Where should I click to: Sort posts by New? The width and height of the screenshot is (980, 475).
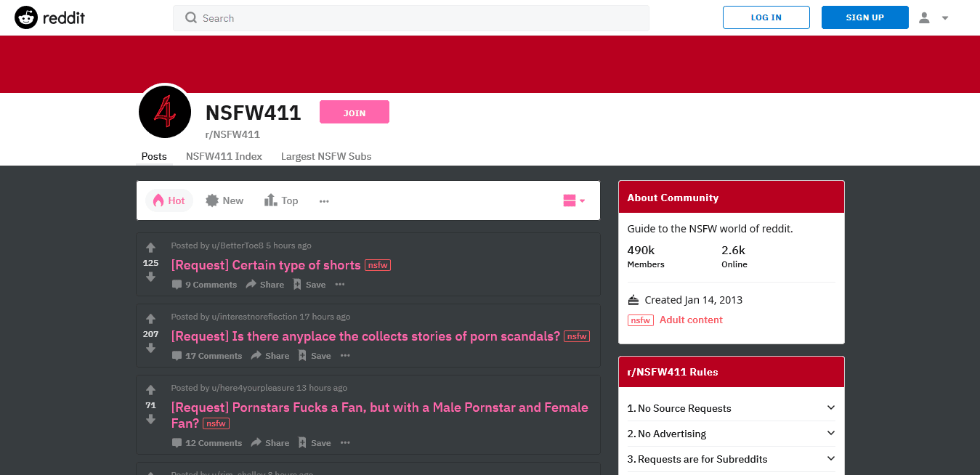coord(224,200)
